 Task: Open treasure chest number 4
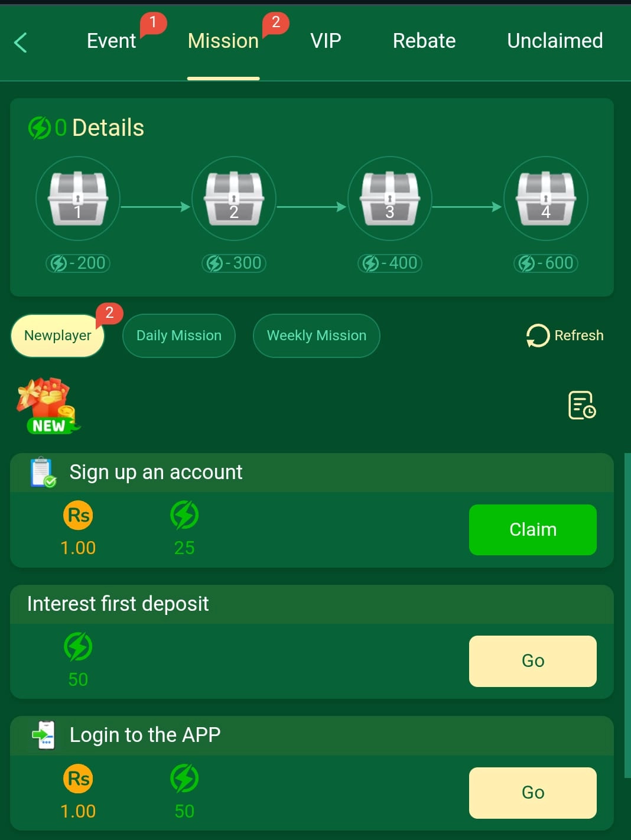coord(546,198)
